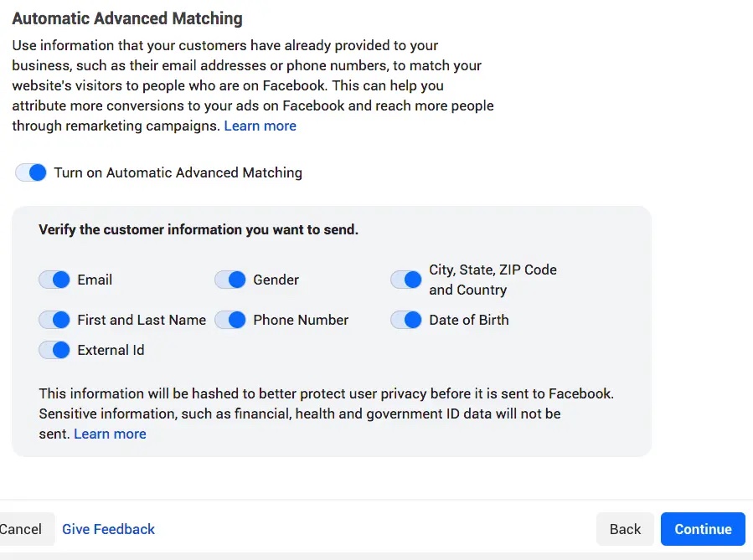Click the 'Verify the customer information' heading text
753x560 pixels.
(199, 229)
